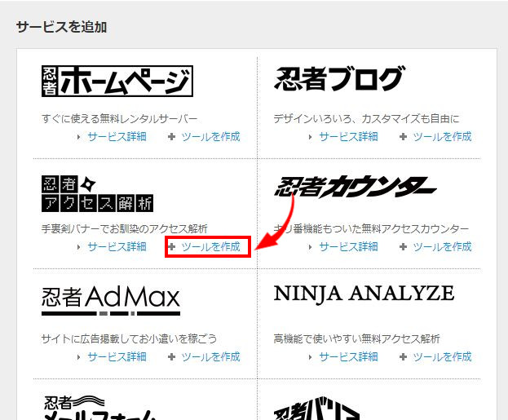The image size is (508, 420).
Task: Click arrow bullet before 忍者カウンター サービス詳細
Action: coord(311,247)
